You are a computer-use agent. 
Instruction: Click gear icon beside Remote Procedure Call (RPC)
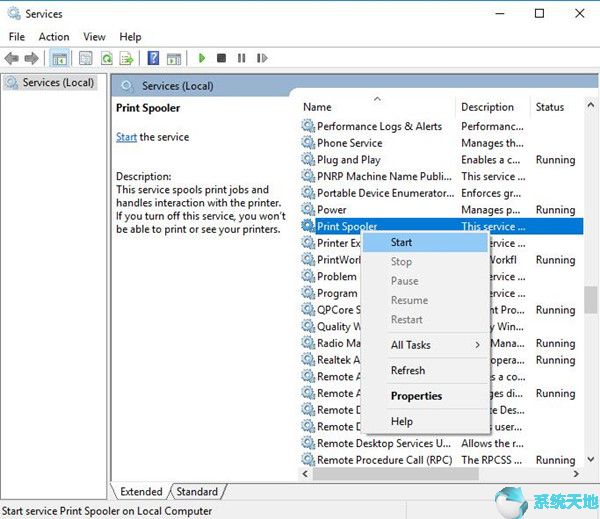coord(308,459)
